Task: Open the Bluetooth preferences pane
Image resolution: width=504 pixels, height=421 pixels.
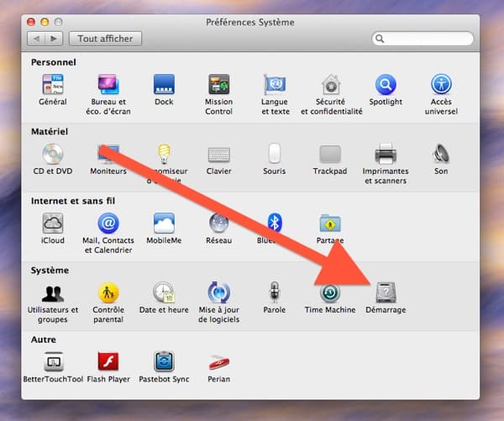Action: (x=275, y=222)
